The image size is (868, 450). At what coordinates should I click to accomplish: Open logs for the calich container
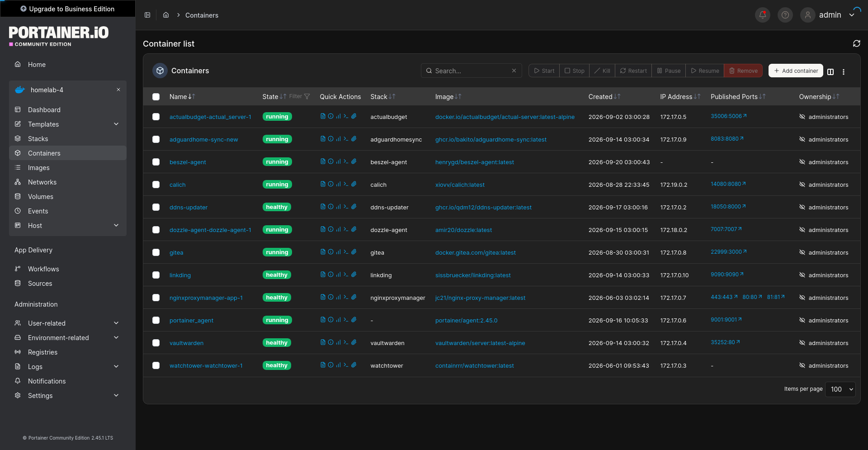click(323, 184)
